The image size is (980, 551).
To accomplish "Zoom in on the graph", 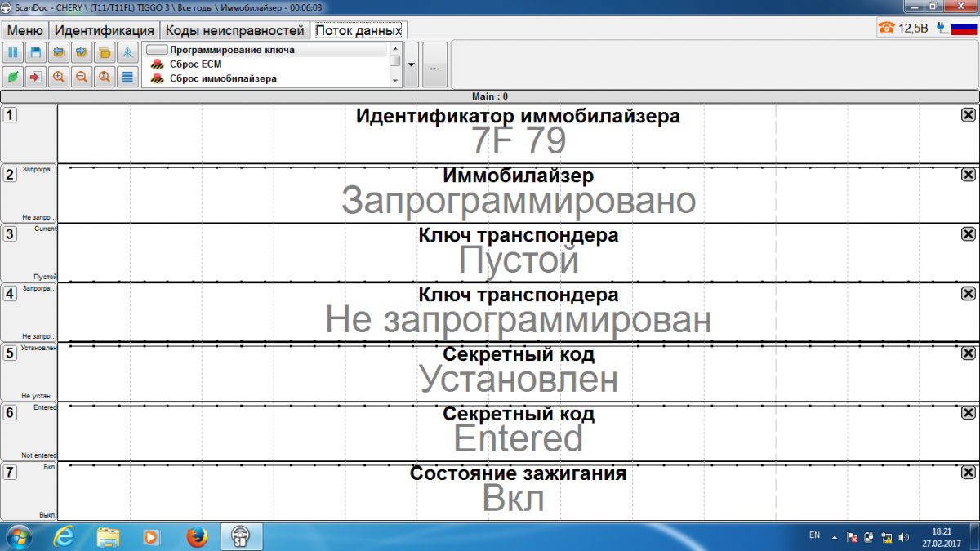I will point(59,77).
